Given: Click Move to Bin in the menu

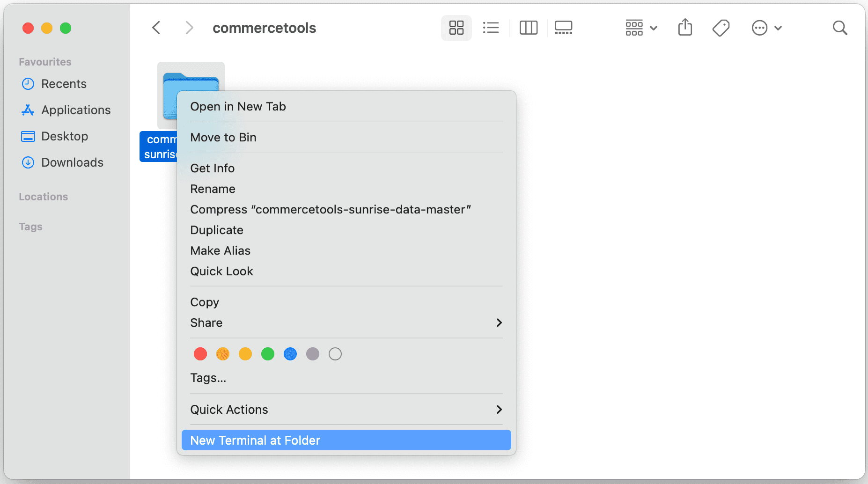Looking at the screenshot, I should click(223, 137).
